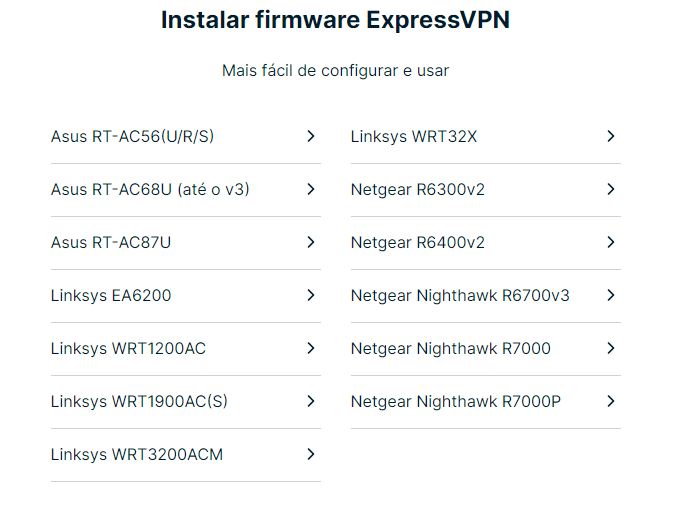Click the arrow next to Netgear Nighthawk R7000P
Screen dimensions: 681x524
(611, 401)
